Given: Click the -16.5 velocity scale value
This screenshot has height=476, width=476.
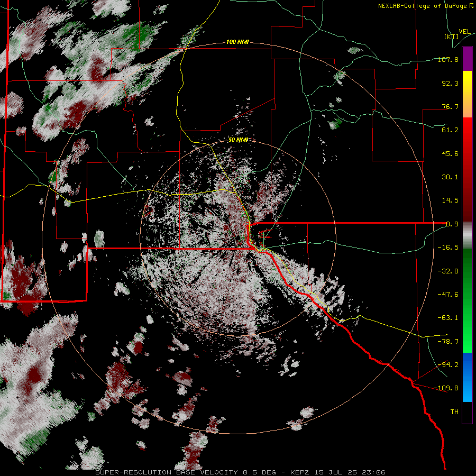Looking at the screenshot, I should (x=448, y=248).
